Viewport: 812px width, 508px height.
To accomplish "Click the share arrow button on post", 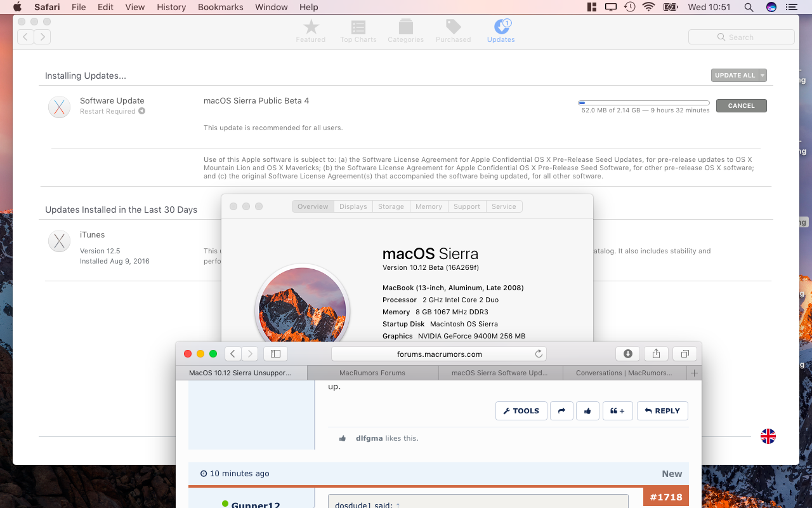I will [x=561, y=411].
